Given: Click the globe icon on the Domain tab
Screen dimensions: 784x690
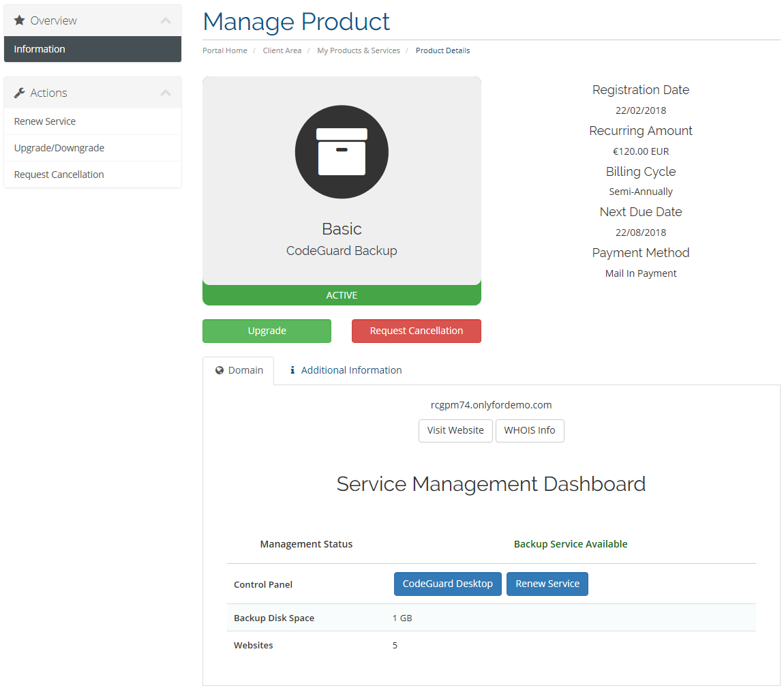Looking at the screenshot, I should click(x=219, y=370).
